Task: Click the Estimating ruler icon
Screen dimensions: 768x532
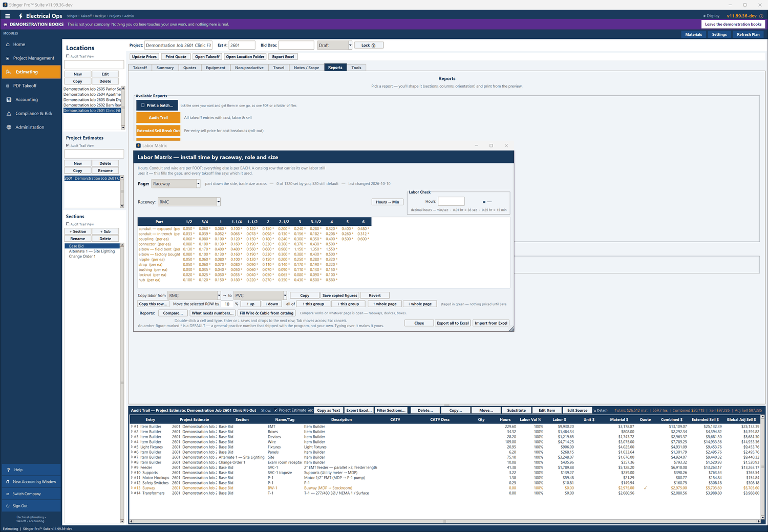Action: [x=9, y=72]
